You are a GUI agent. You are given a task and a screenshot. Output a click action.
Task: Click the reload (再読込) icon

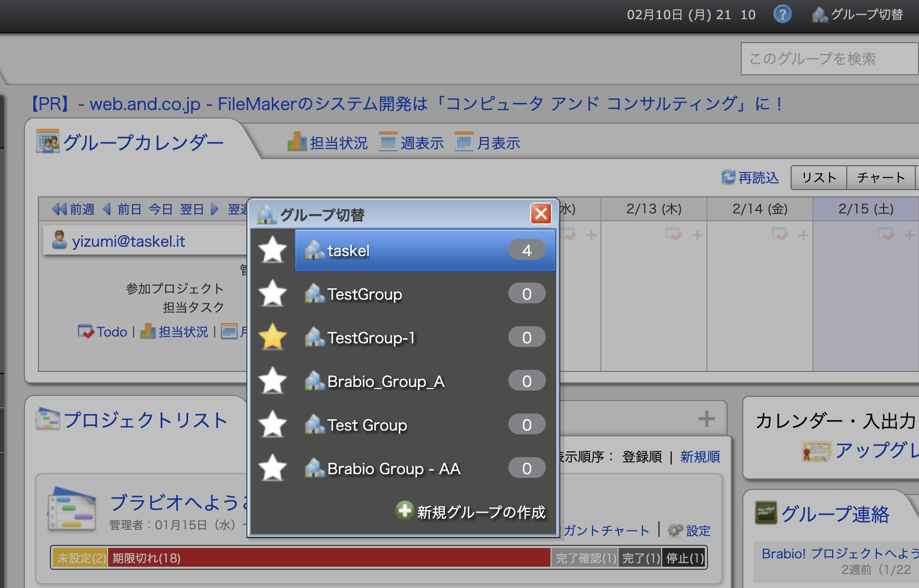pyautogui.click(x=728, y=178)
